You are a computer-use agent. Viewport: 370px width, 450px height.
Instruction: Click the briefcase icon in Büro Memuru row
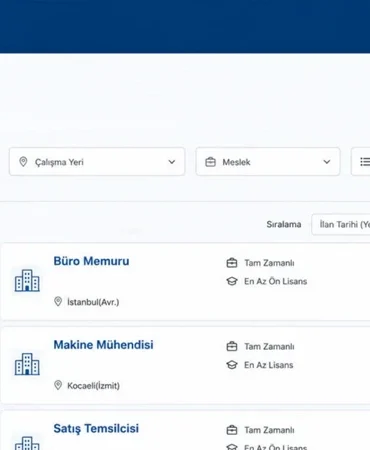click(x=232, y=263)
